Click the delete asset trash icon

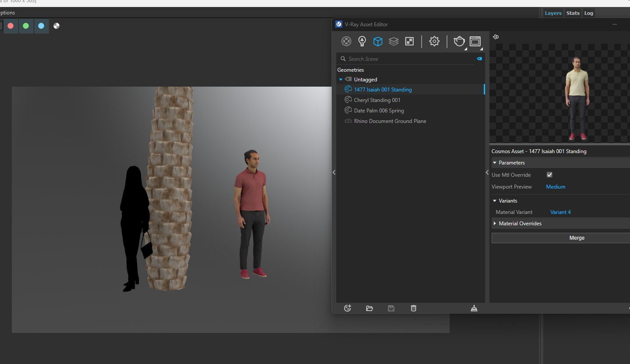click(413, 308)
